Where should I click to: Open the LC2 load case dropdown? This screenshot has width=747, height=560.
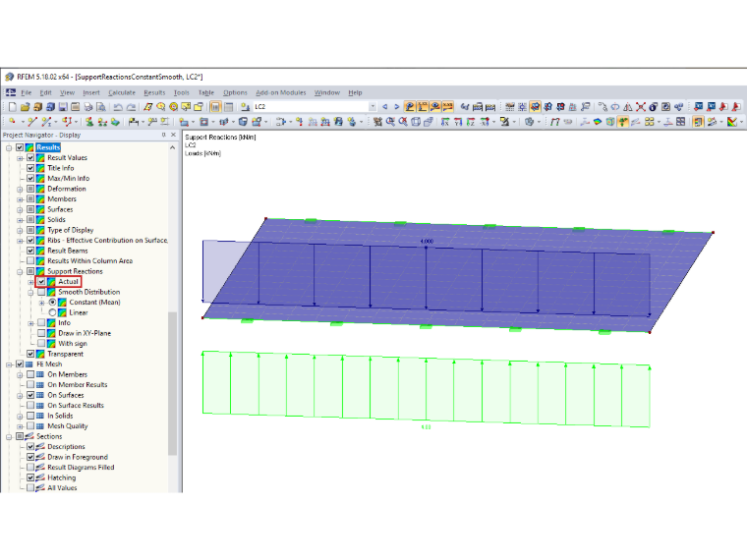[x=373, y=107]
